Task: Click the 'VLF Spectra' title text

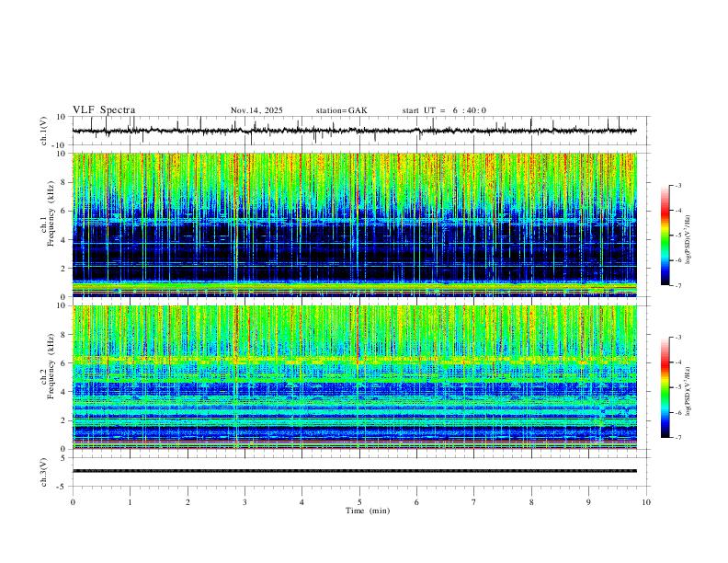Action: coord(104,110)
